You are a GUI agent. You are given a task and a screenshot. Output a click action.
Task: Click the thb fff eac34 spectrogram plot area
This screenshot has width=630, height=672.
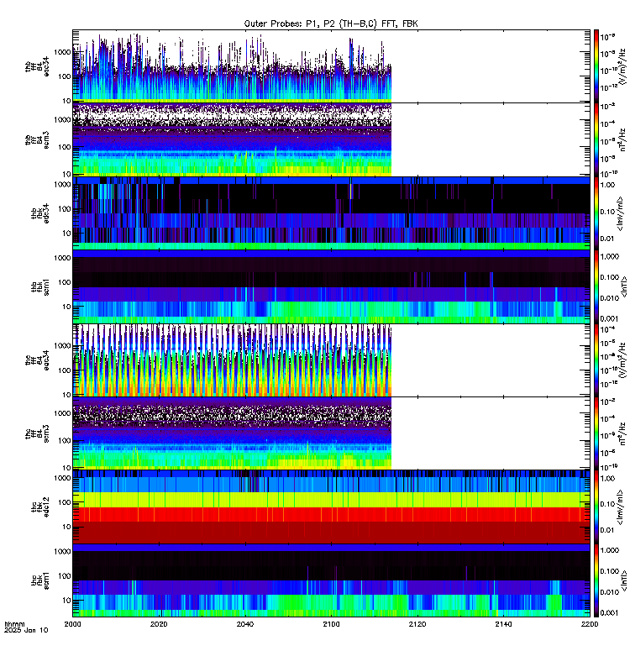331,66
